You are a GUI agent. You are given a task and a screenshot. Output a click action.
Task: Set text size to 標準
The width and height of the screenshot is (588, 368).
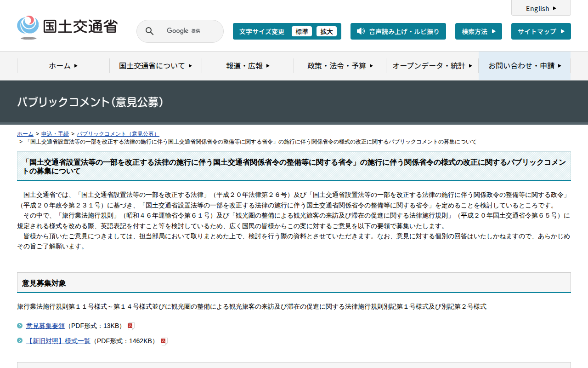(302, 31)
